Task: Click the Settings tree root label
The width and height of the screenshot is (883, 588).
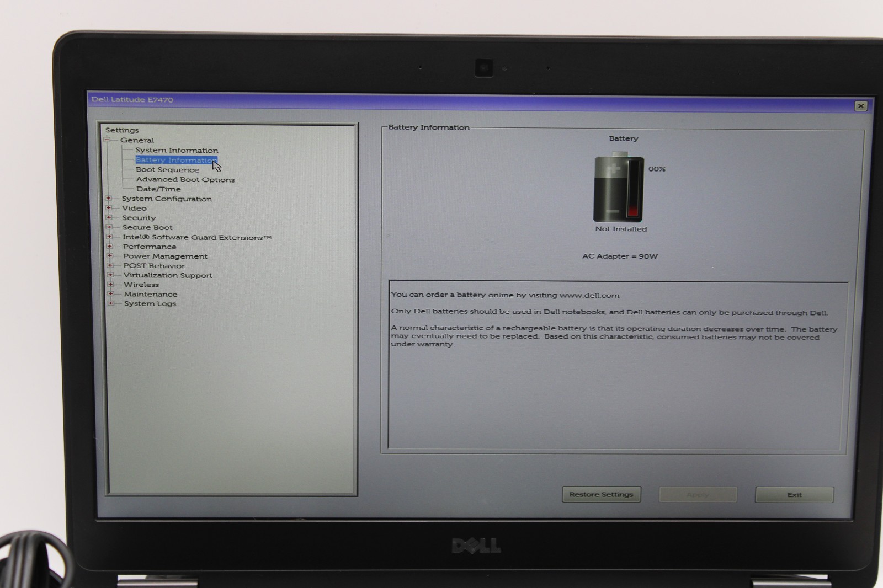Action: (x=122, y=130)
